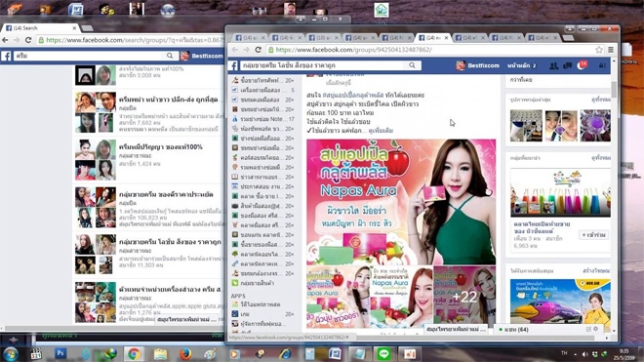Open the Facebook messages icon
This screenshot has height=362, width=644.
pos(568,65)
